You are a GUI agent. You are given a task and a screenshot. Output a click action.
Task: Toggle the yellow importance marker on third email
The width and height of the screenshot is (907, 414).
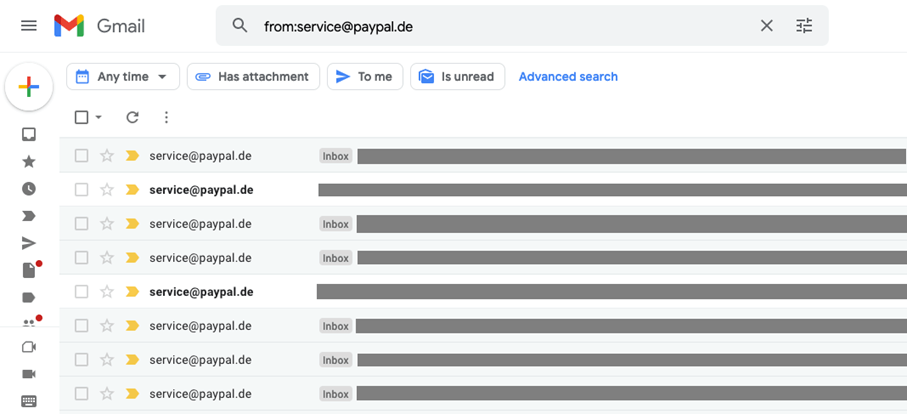(132, 224)
